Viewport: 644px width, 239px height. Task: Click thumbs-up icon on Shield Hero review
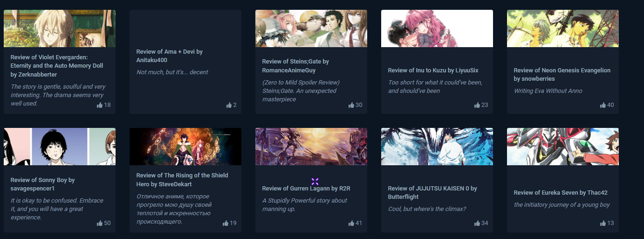tap(226, 223)
